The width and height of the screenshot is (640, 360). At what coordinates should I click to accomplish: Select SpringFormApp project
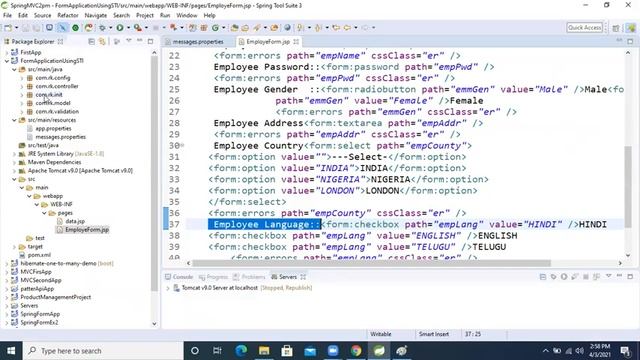coord(40,314)
